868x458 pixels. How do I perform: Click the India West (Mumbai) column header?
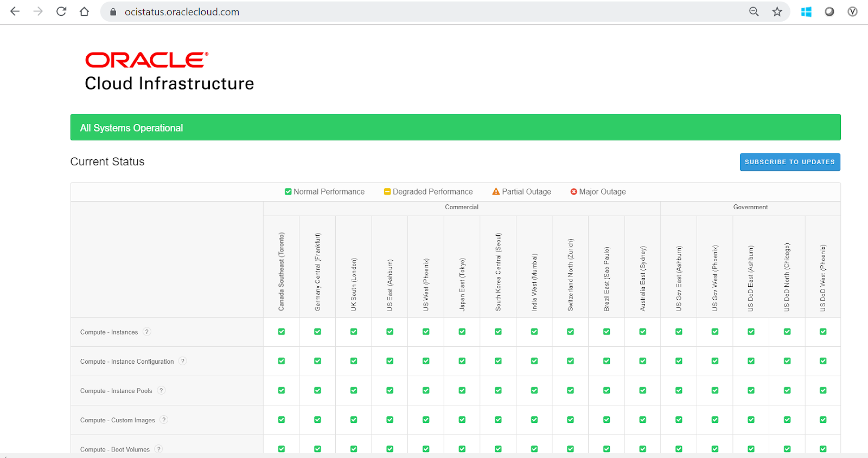pyautogui.click(x=534, y=282)
